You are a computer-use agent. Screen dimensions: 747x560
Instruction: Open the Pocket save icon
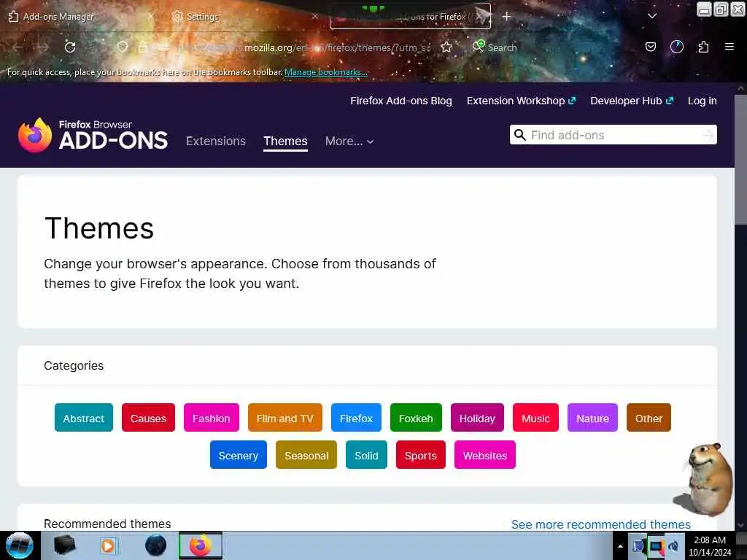click(x=651, y=47)
